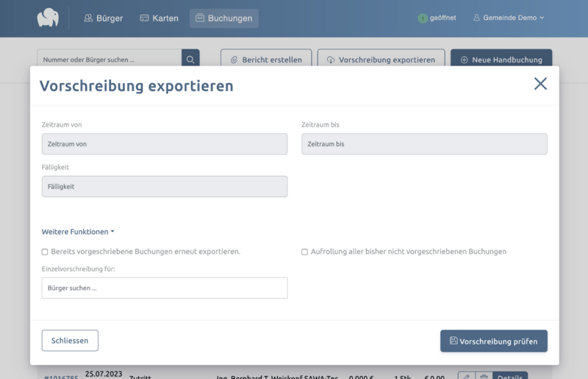
Task: Click the magnifier search button
Action: pos(190,60)
